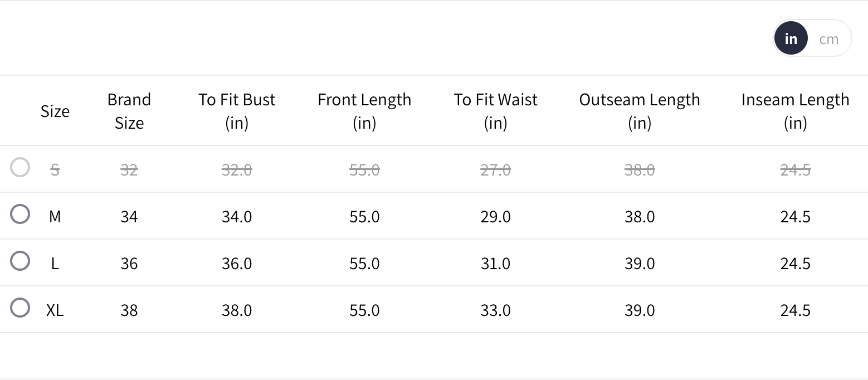Screen dimensions: 868x380
Task: Click the Front Length column header
Action: (364, 111)
